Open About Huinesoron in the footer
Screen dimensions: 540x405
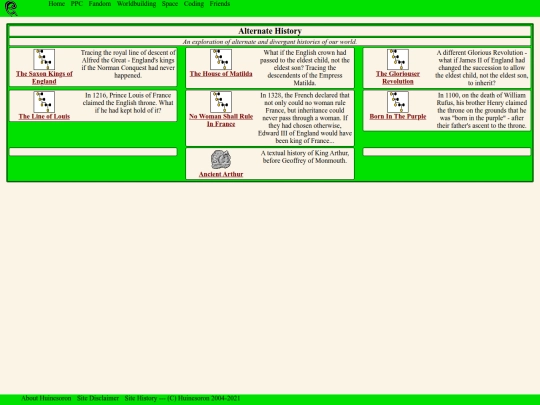(x=46, y=398)
